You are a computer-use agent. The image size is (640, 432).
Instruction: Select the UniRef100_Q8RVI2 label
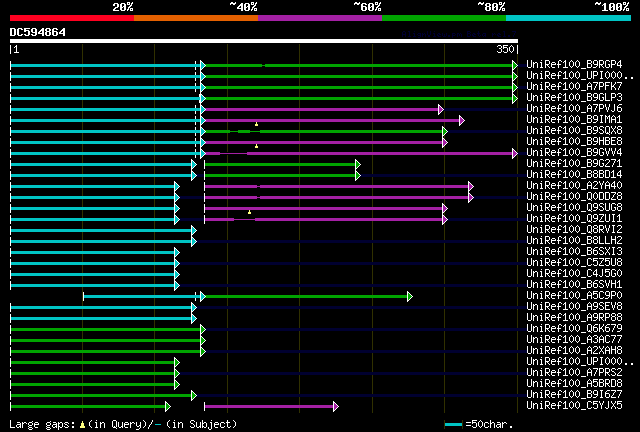[x=574, y=229]
